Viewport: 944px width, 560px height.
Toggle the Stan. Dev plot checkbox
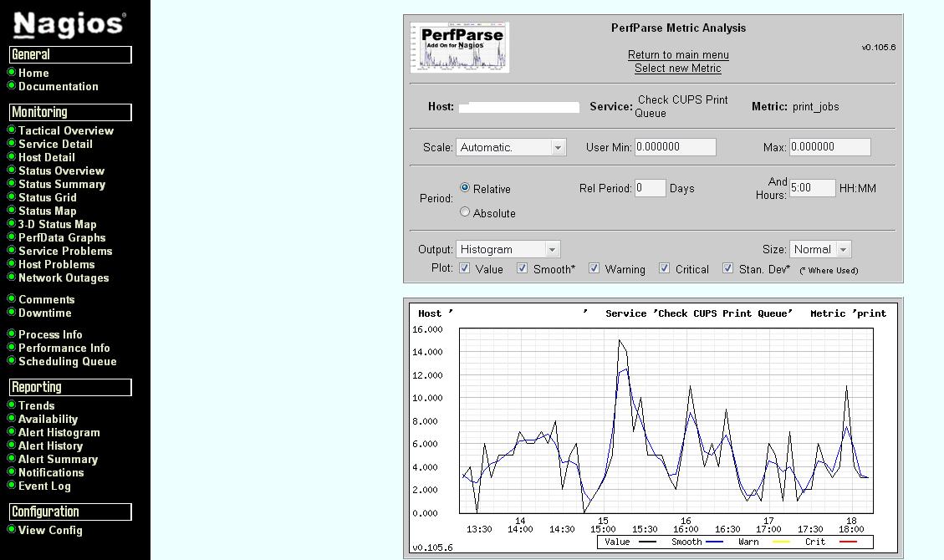(728, 268)
